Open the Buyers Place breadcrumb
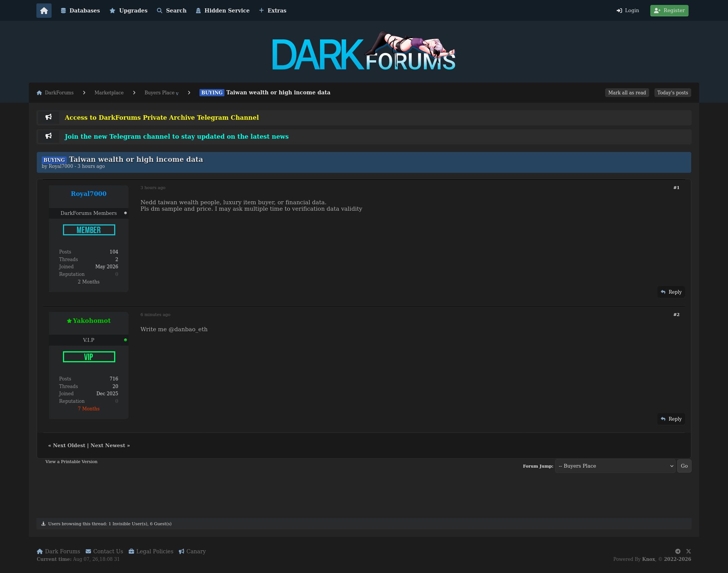 (x=159, y=93)
